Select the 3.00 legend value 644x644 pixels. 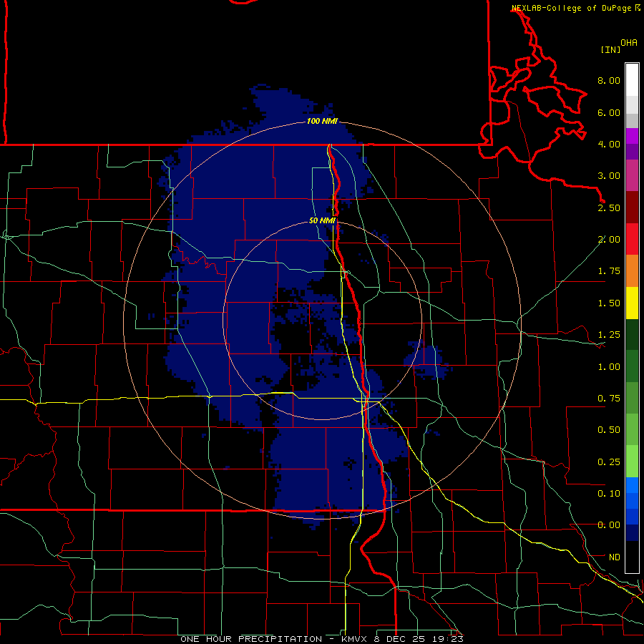[x=609, y=176]
